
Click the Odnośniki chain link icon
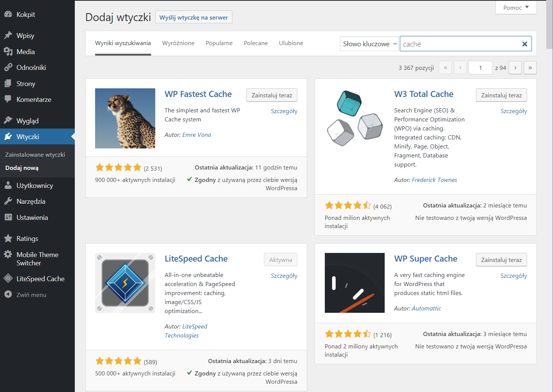point(8,67)
